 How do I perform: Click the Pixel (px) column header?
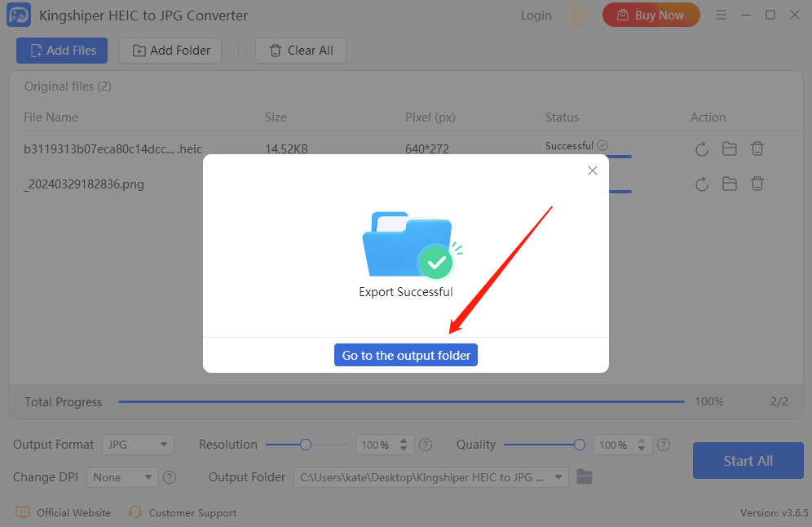tap(430, 117)
